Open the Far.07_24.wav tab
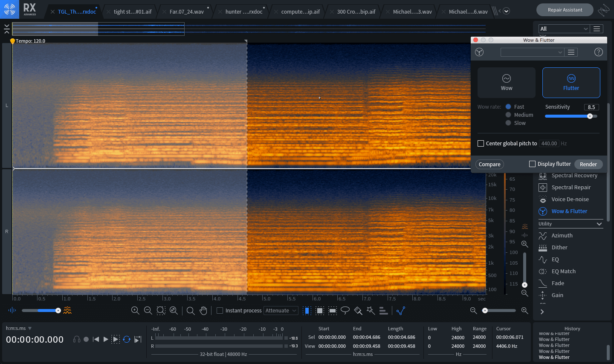Screen dimensions: 614x364 tap(187, 12)
